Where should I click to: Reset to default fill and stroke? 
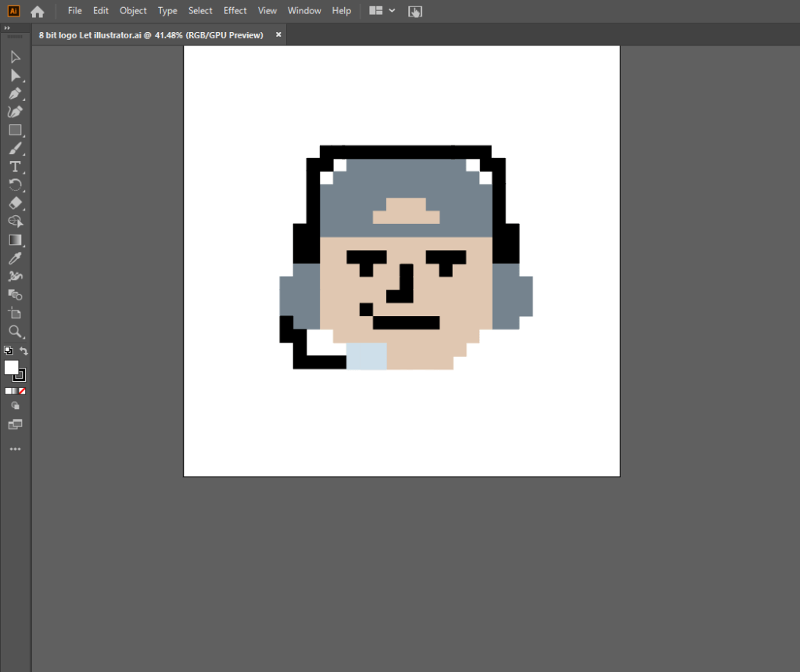click(8, 351)
